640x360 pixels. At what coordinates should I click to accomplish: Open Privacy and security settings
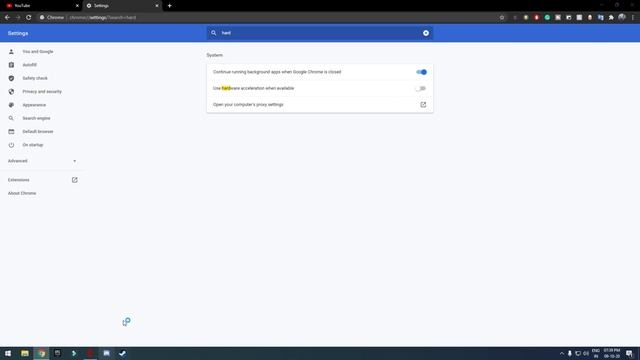point(42,92)
